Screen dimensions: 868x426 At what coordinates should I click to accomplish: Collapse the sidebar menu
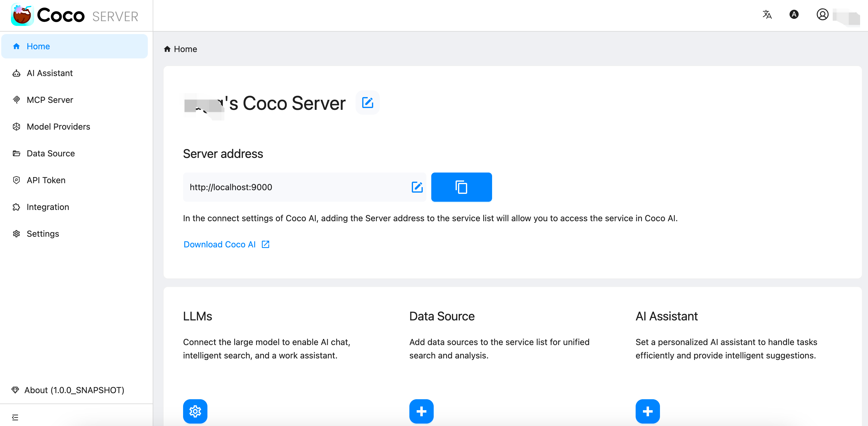(15, 417)
